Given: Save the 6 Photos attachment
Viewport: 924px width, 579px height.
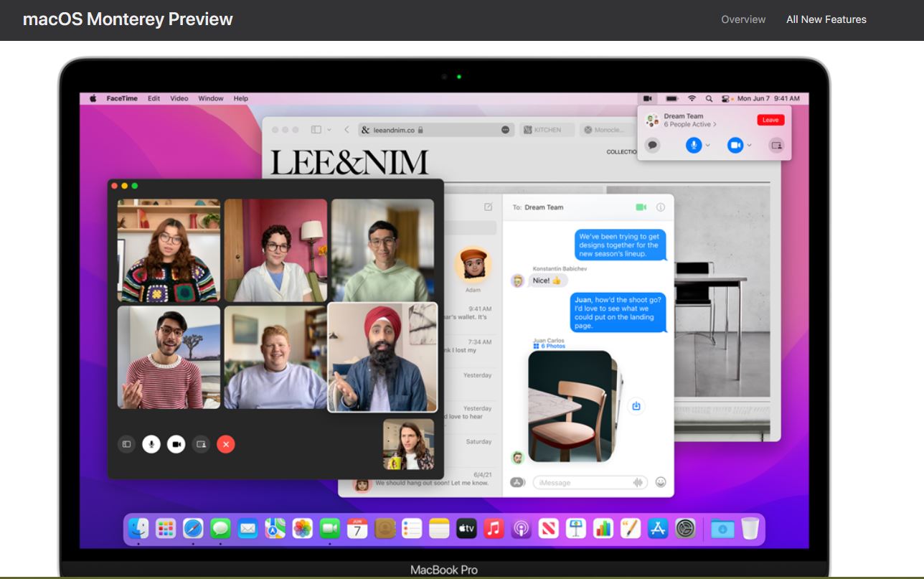Looking at the screenshot, I should pyautogui.click(x=636, y=406).
